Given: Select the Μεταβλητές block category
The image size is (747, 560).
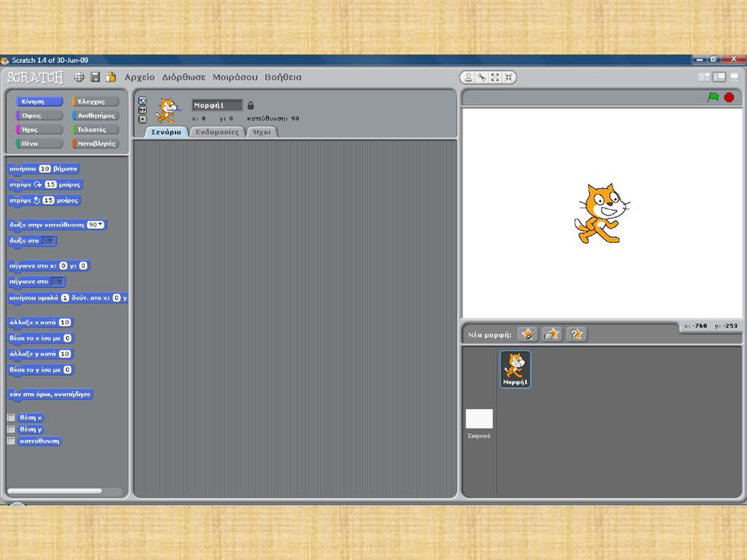Looking at the screenshot, I should [x=95, y=143].
